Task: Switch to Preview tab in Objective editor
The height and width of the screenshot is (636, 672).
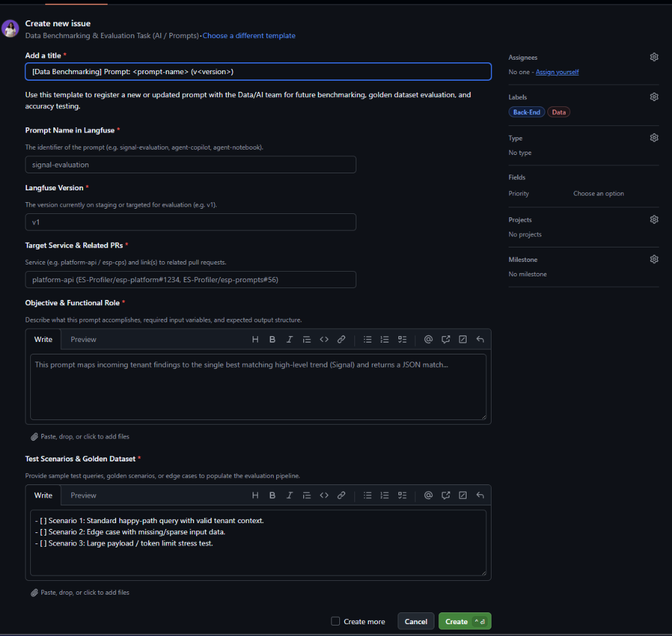Action: 83,339
